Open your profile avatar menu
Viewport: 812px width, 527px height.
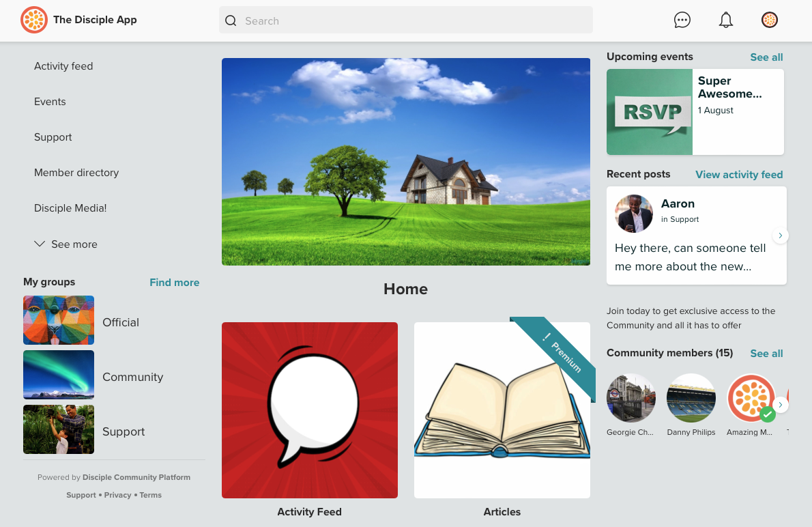tap(769, 20)
